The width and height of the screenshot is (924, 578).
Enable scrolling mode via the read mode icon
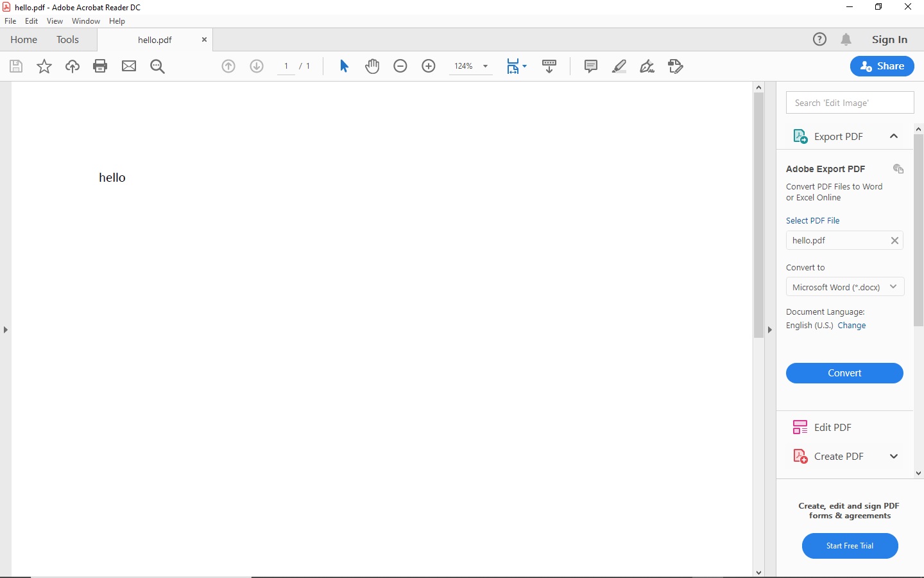click(x=549, y=66)
